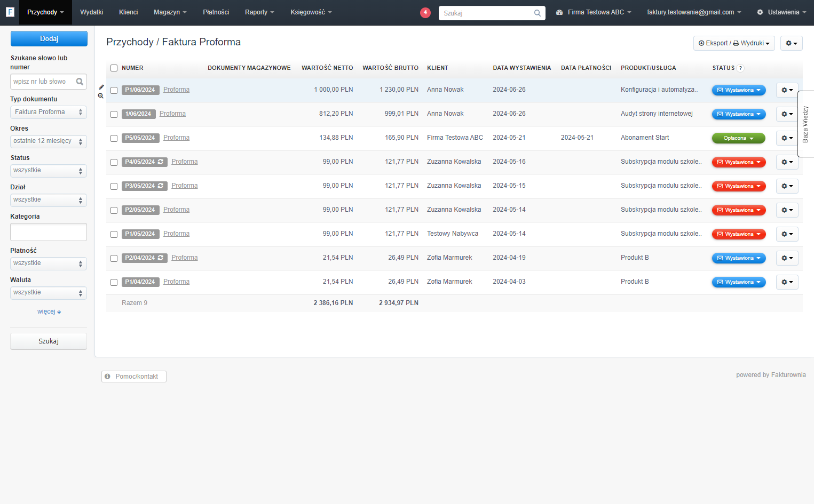Open the Ustawienia settings menu
Screen dimensions: 814x504
[x=781, y=12]
